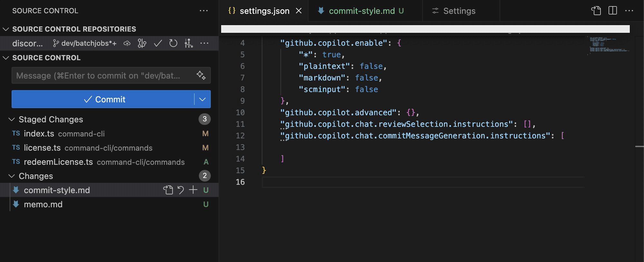Click the Staged Changes count badge 3
The height and width of the screenshot is (262, 644).
coord(205,119)
